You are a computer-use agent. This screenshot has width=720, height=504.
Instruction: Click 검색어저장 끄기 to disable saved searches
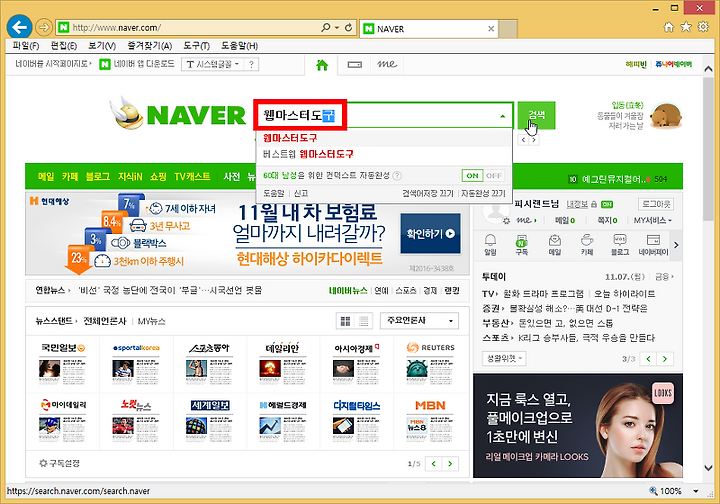click(428, 193)
